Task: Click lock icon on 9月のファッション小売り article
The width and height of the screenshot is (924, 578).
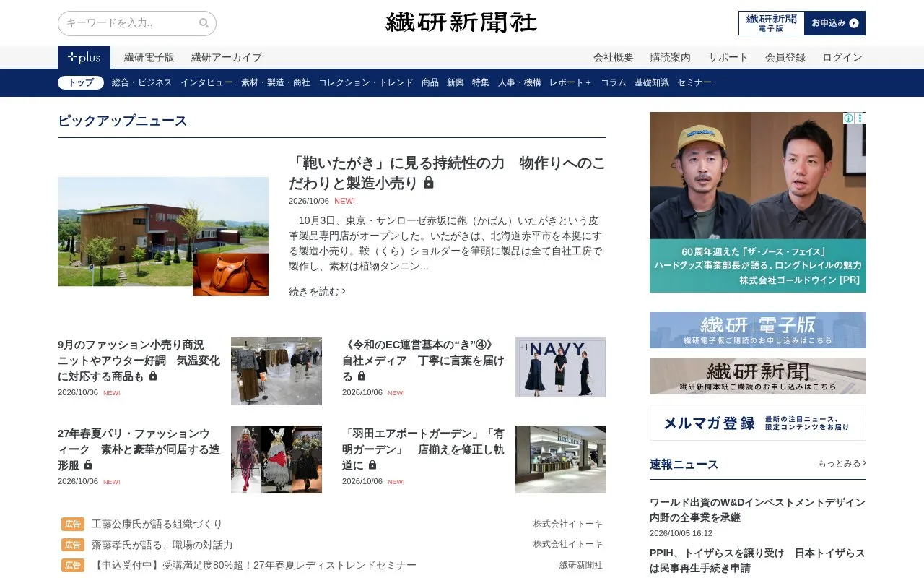Action: [x=153, y=376]
